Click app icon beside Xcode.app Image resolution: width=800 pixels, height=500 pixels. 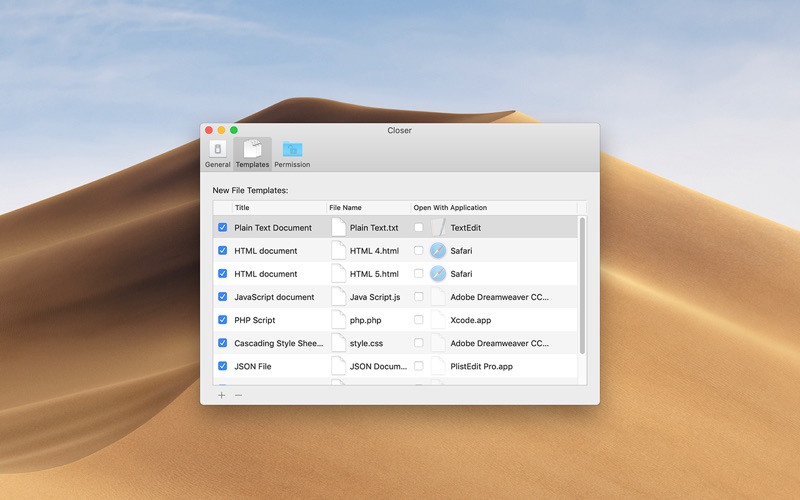click(438, 320)
